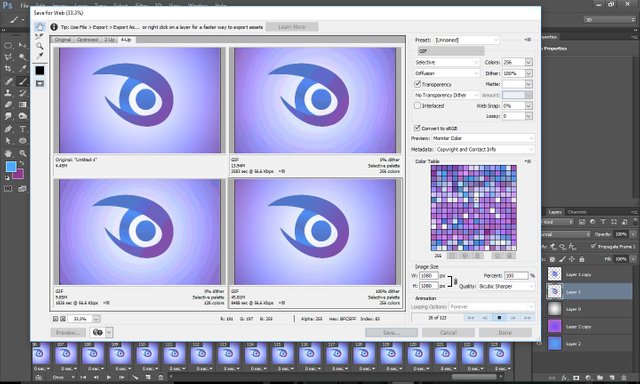Toggle Convert to sRGB checkbox
The width and height of the screenshot is (640, 384).
pyautogui.click(x=417, y=128)
